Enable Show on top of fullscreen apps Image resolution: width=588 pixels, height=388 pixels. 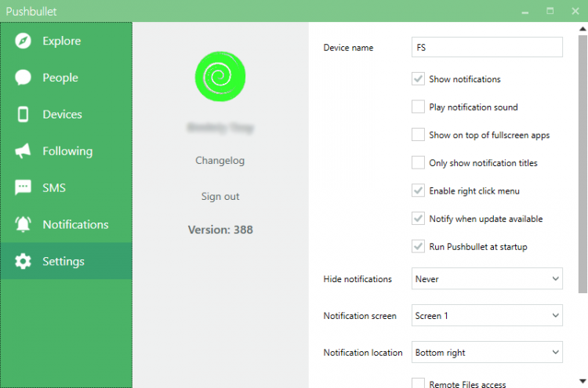418,135
